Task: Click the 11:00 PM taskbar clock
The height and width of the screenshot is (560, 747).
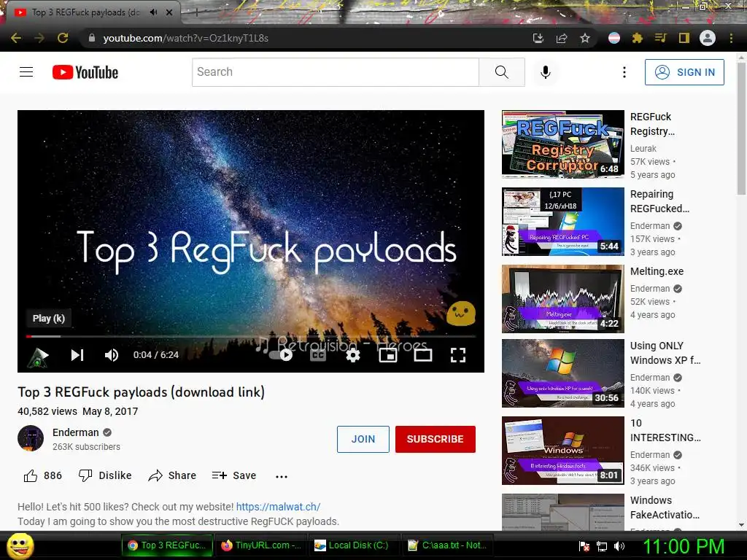Action: tap(684, 546)
